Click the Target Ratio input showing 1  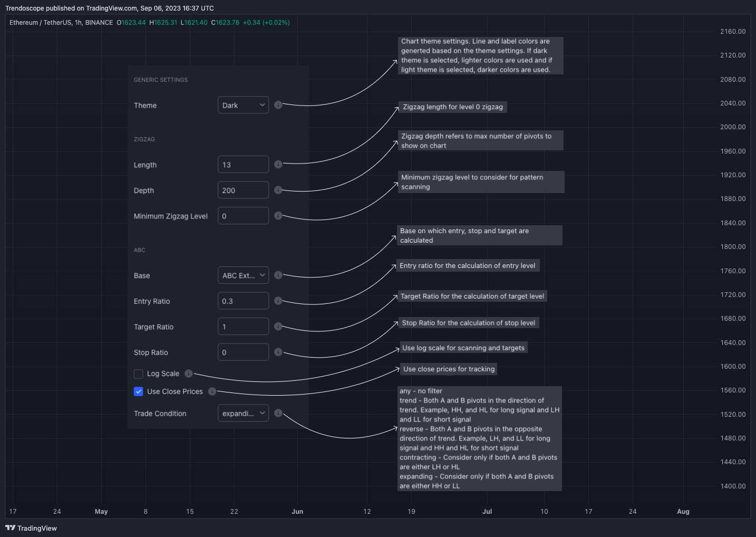pos(243,327)
